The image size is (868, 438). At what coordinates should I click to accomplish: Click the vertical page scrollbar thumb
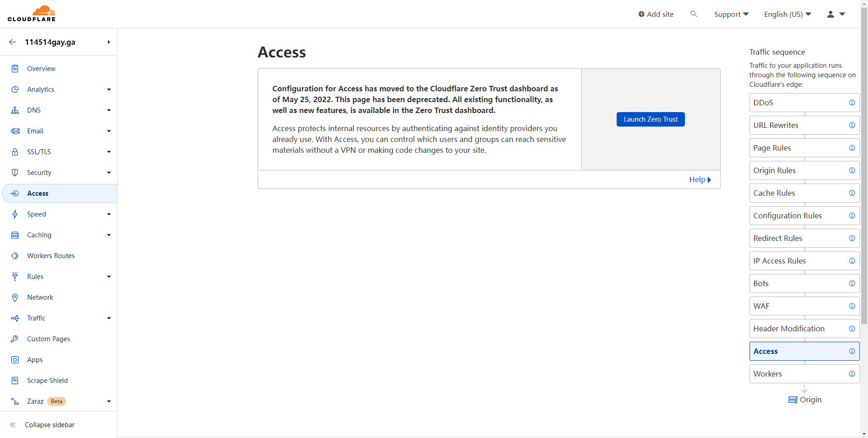[x=864, y=165]
